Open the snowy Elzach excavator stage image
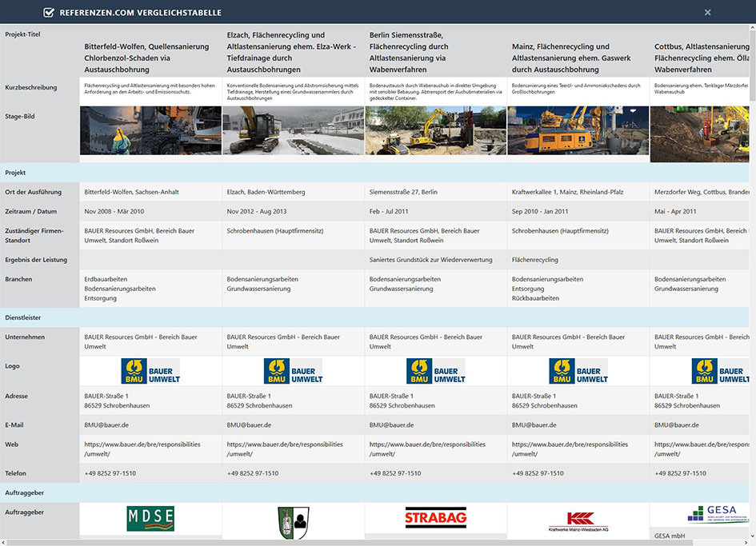Screen dimensions: 756x546 (x=293, y=130)
